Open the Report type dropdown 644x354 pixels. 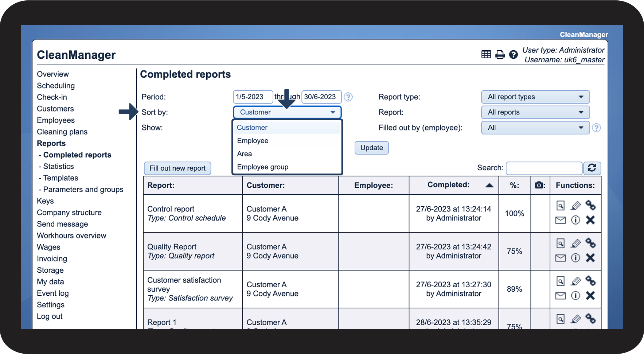coord(535,97)
